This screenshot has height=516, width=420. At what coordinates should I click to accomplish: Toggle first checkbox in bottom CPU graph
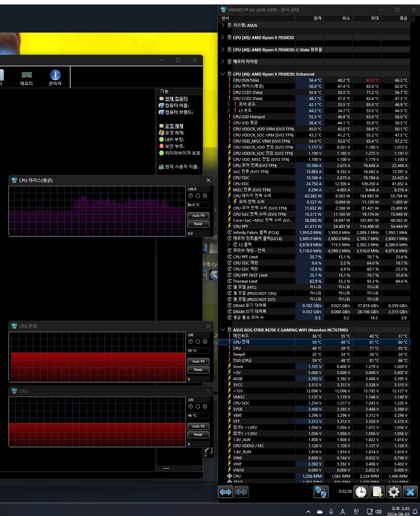190,406
